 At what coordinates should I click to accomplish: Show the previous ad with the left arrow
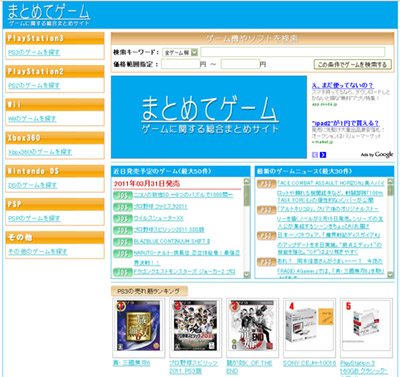click(x=315, y=155)
